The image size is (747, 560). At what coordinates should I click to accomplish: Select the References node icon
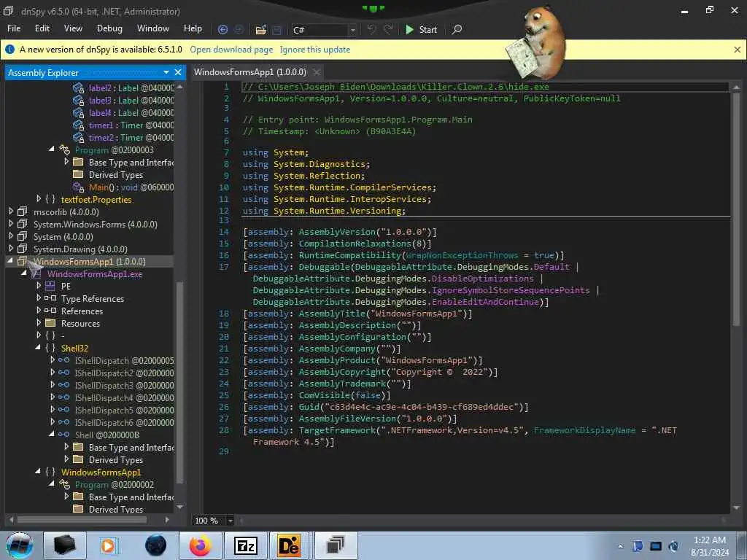click(50, 311)
